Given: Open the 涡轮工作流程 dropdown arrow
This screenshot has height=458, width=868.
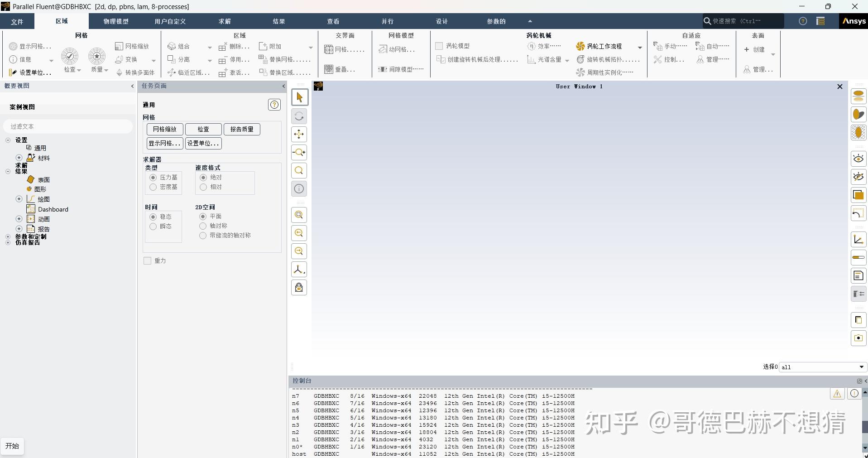Looking at the screenshot, I should coord(639,47).
